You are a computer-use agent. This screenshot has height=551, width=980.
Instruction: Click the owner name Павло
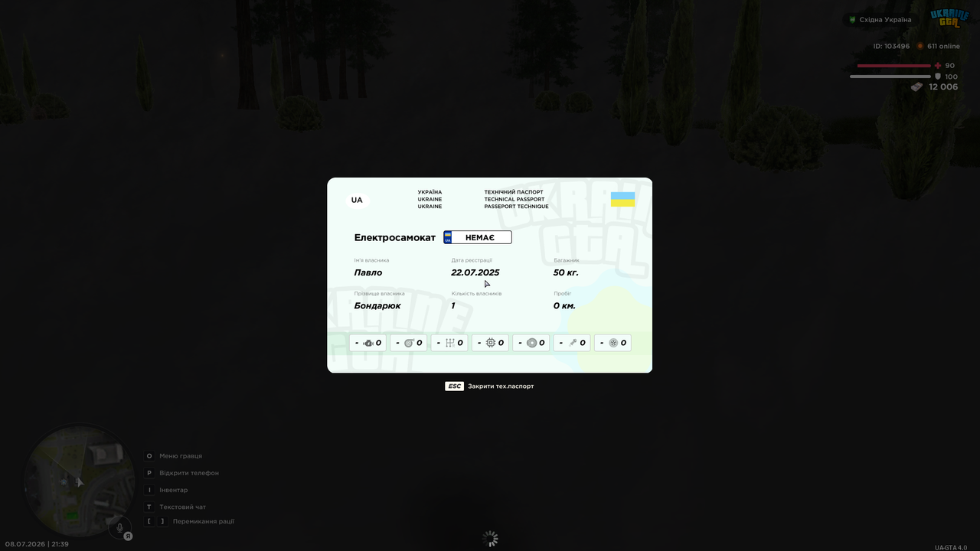368,272
